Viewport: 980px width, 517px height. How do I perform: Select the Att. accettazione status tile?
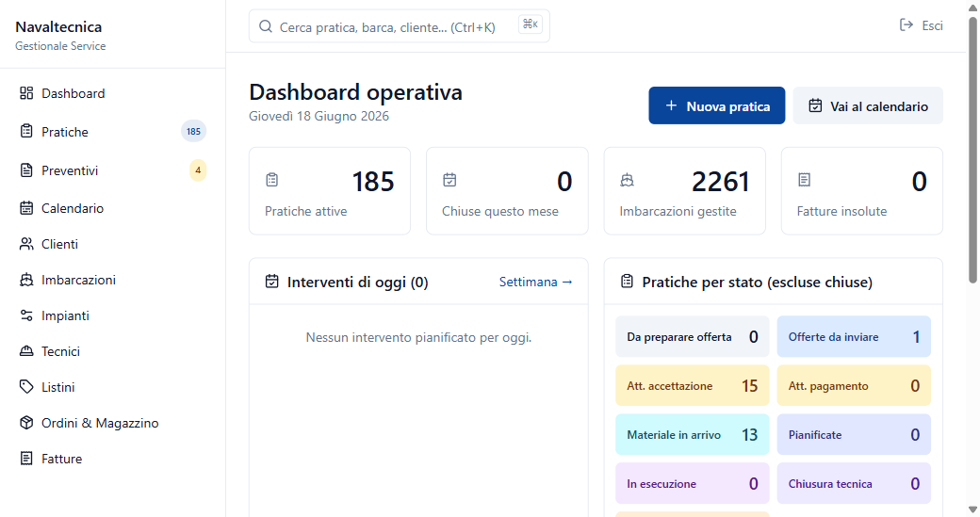[693, 386]
